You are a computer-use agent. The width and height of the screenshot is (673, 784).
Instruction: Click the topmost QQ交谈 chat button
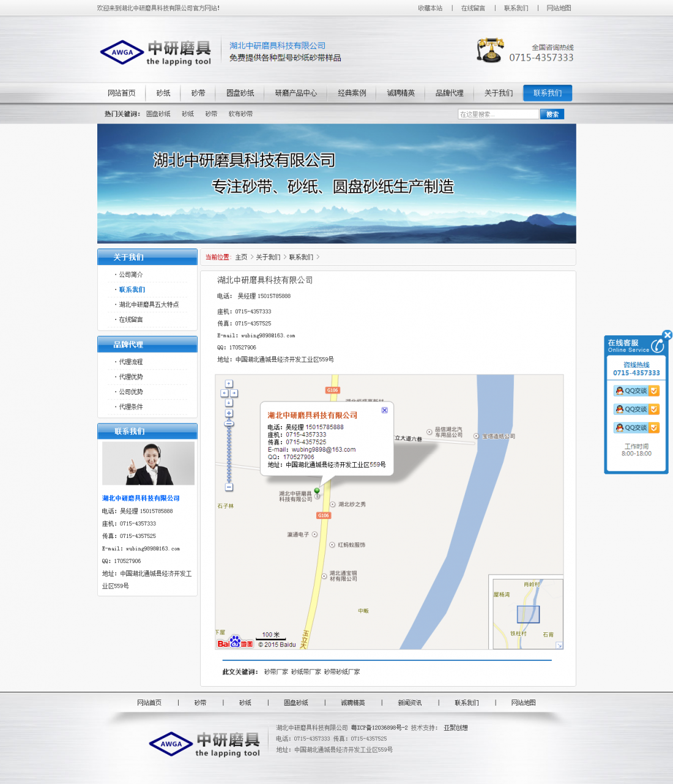click(x=636, y=390)
